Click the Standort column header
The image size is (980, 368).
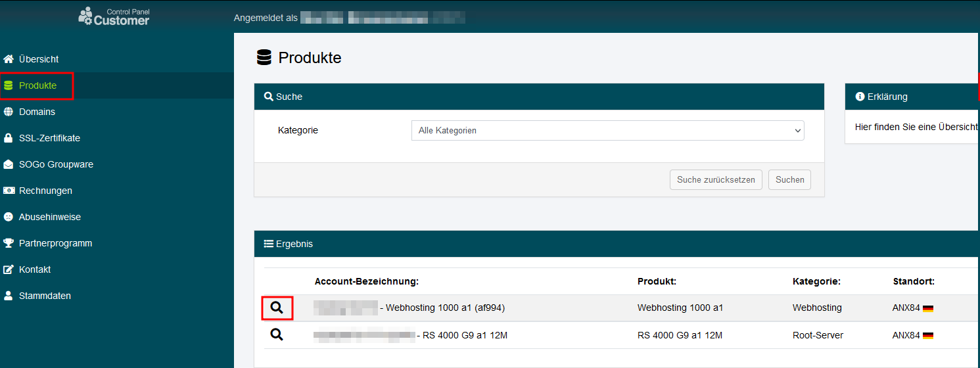(913, 281)
